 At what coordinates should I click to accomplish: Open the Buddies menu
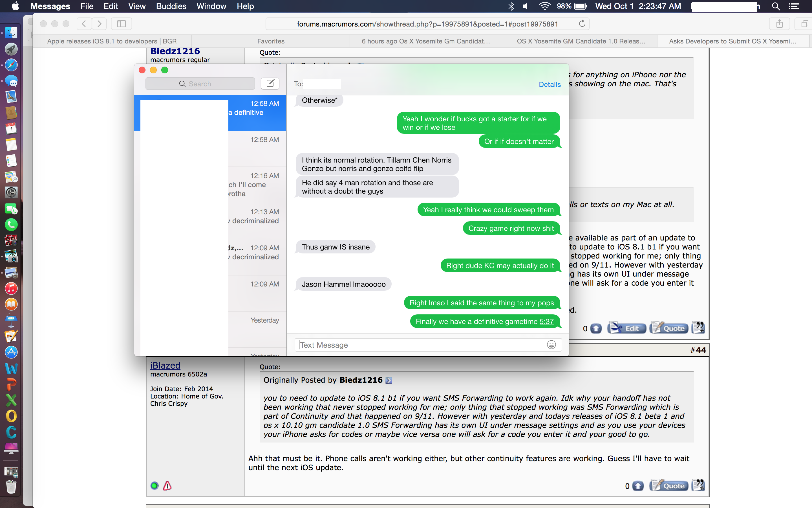171,6
